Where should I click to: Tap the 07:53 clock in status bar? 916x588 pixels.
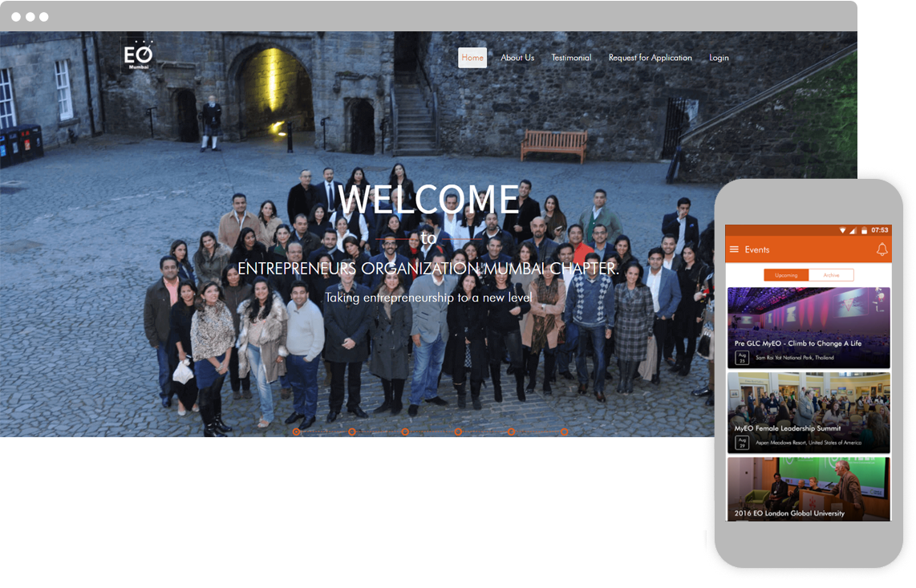(880, 230)
